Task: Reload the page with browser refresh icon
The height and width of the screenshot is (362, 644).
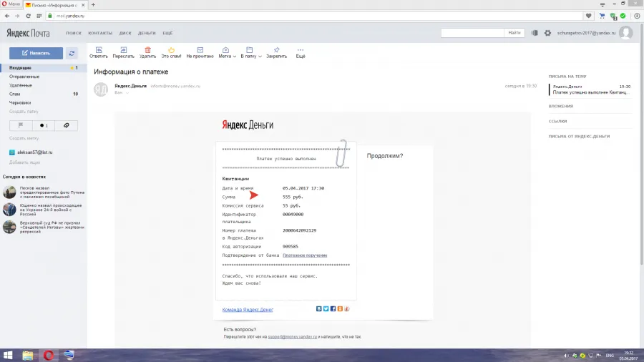Action: [x=28, y=16]
